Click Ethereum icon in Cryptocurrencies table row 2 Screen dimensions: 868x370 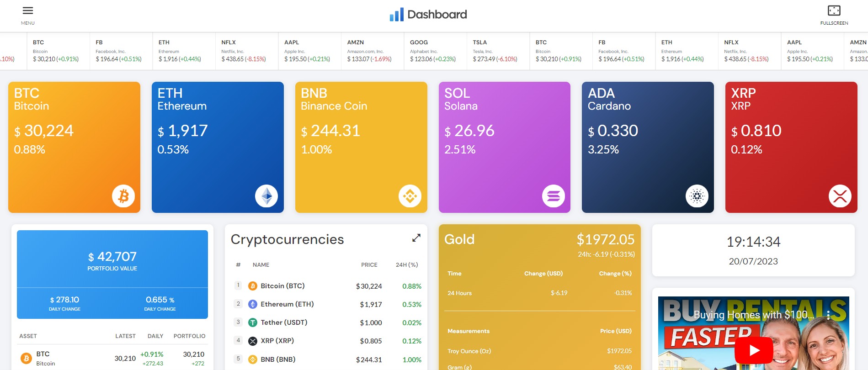tap(253, 304)
